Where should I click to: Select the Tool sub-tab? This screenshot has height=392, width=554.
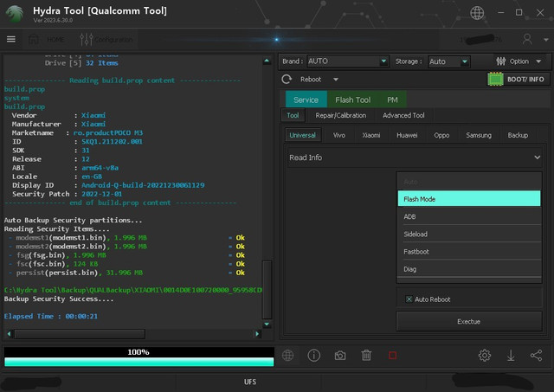pyautogui.click(x=293, y=115)
